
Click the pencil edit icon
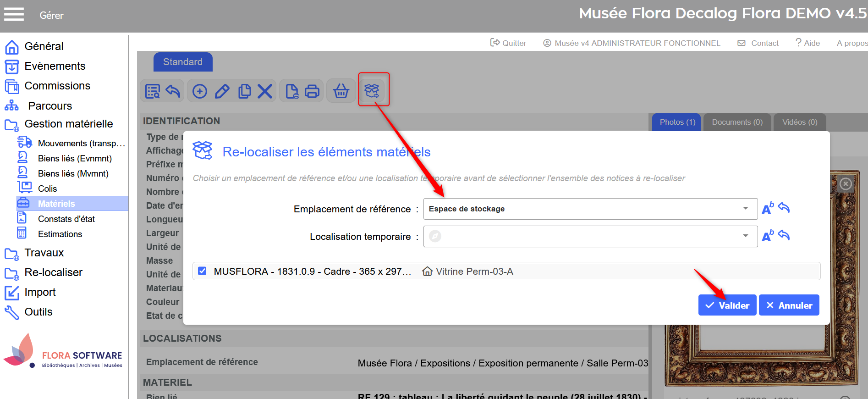tap(222, 91)
